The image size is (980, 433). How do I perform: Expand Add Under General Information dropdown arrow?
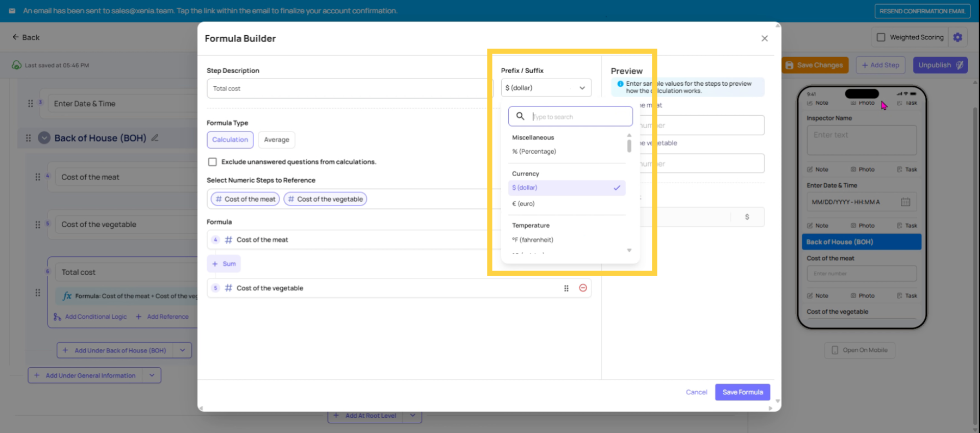coord(152,375)
